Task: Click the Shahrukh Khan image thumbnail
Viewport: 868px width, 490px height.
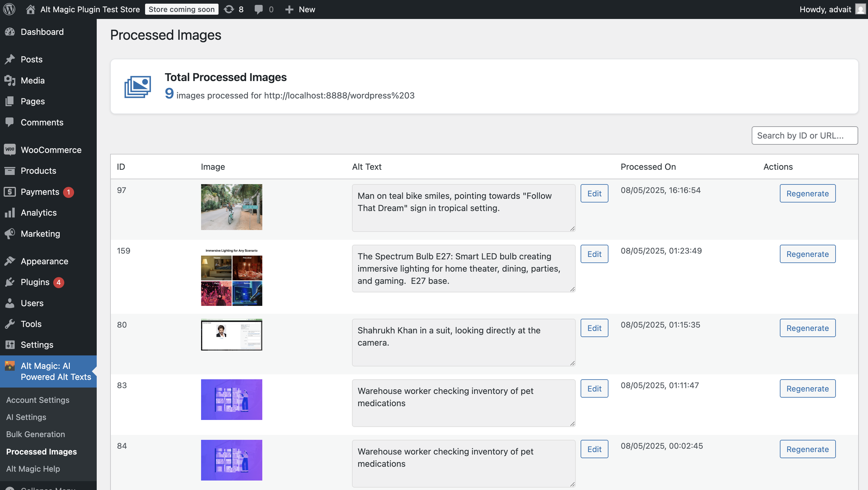Action: (231, 334)
